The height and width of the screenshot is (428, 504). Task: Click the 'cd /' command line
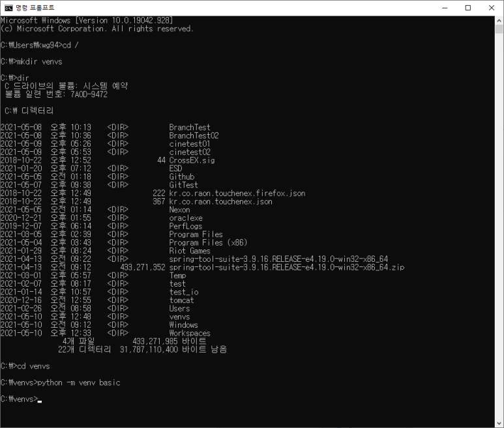tap(40, 45)
